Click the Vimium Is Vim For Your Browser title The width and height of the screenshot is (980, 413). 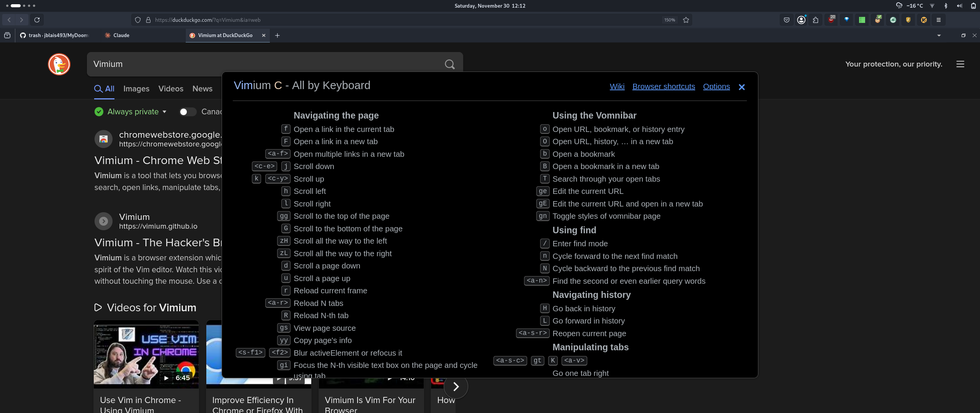(x=370, y=405)
